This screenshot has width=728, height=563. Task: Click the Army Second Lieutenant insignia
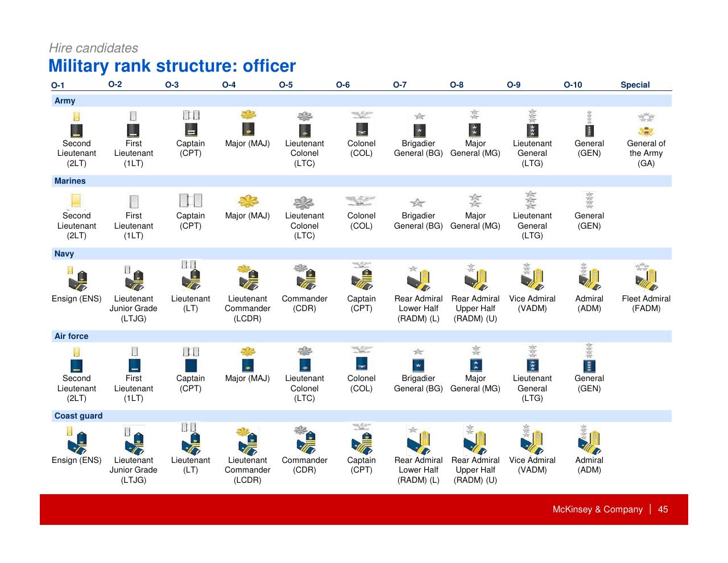pyautogui.click(x=76, y=124)
